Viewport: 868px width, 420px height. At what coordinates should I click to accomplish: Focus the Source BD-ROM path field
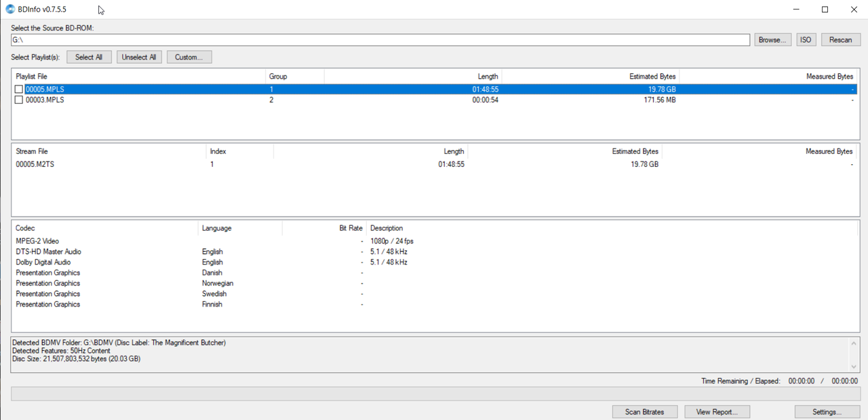380,40
